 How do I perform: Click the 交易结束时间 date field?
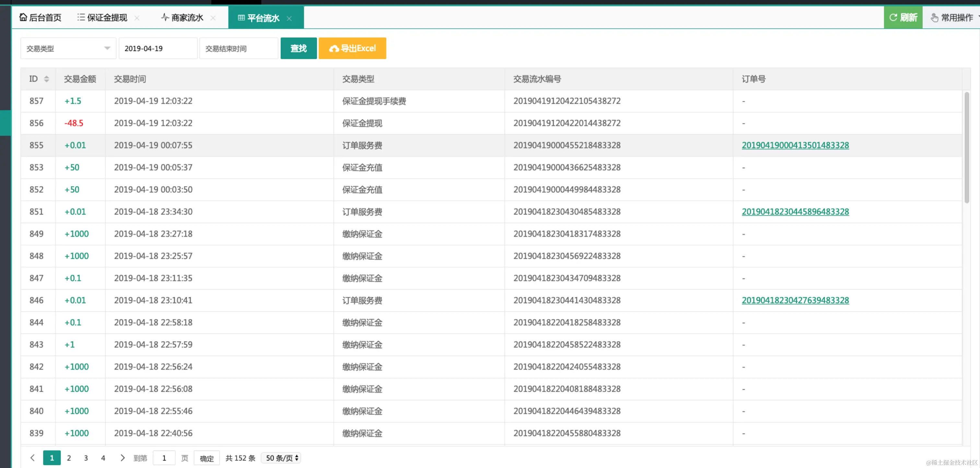238,48
